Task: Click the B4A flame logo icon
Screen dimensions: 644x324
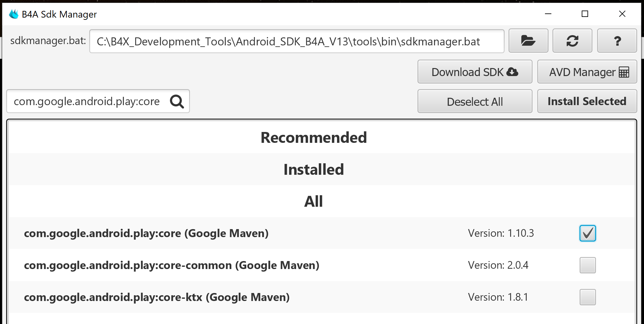Action: (x=14, y=14)
